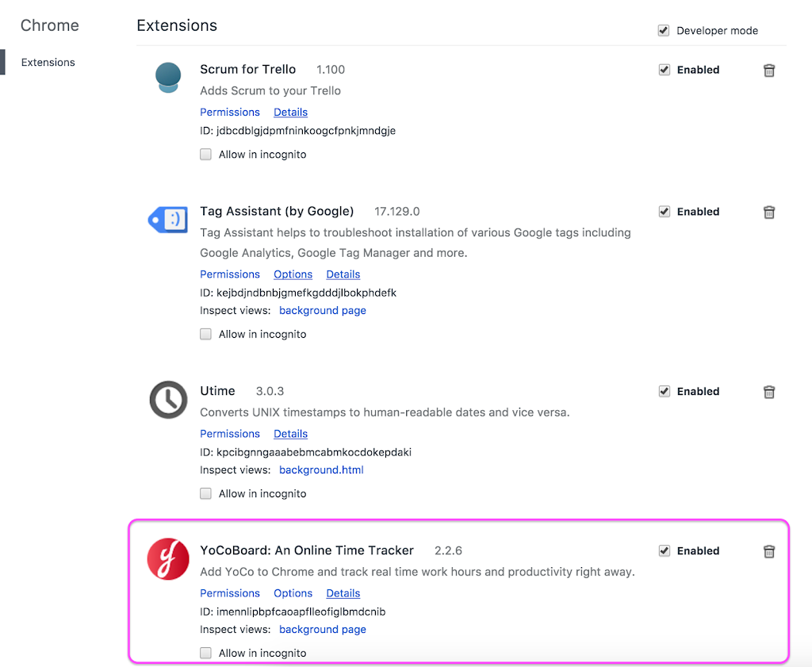Open the Utime background.html inspect view
Viewport: 812px width, 667px height.
coord(321,470)
